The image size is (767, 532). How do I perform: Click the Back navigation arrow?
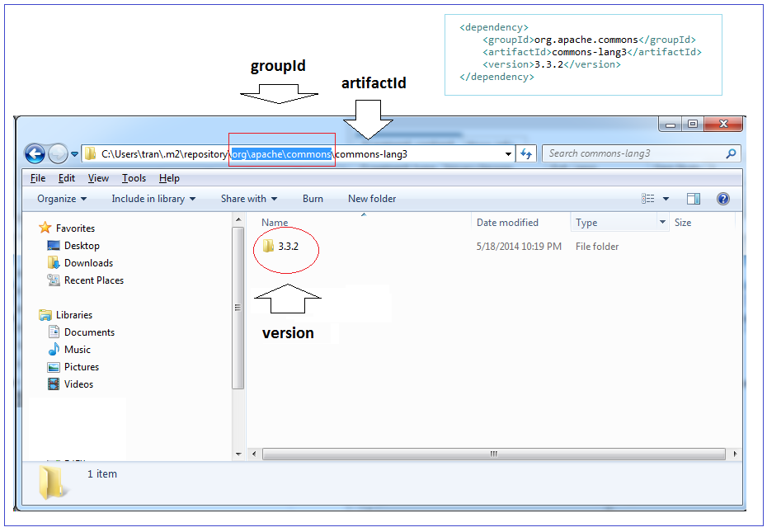[x=35, y=154]
